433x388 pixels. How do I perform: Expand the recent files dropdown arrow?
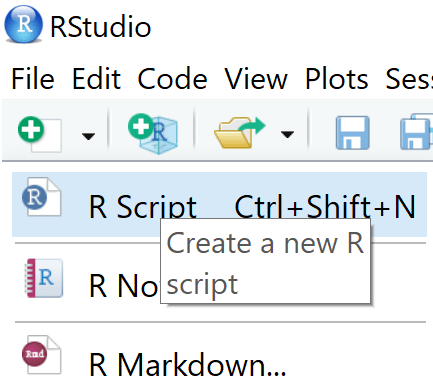(x=287, y=134)
